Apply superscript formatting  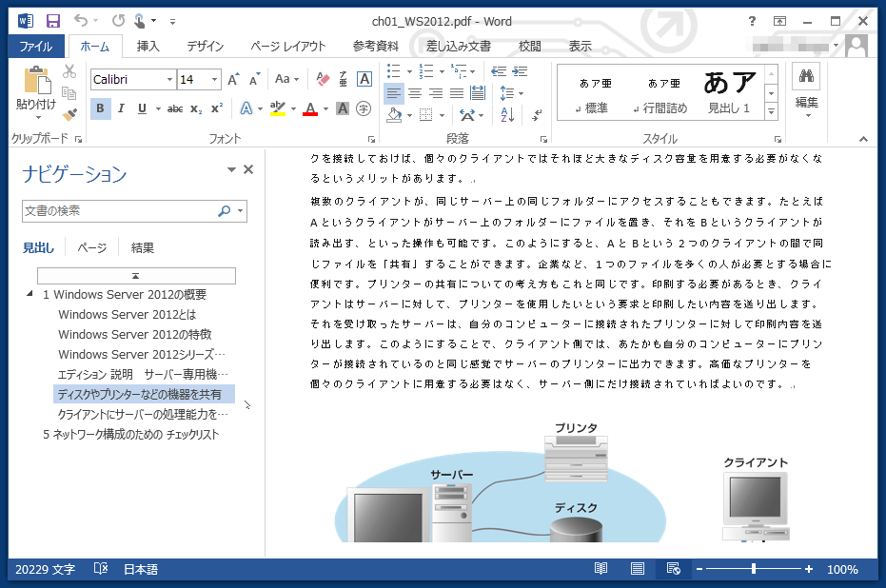pos(216,108)
